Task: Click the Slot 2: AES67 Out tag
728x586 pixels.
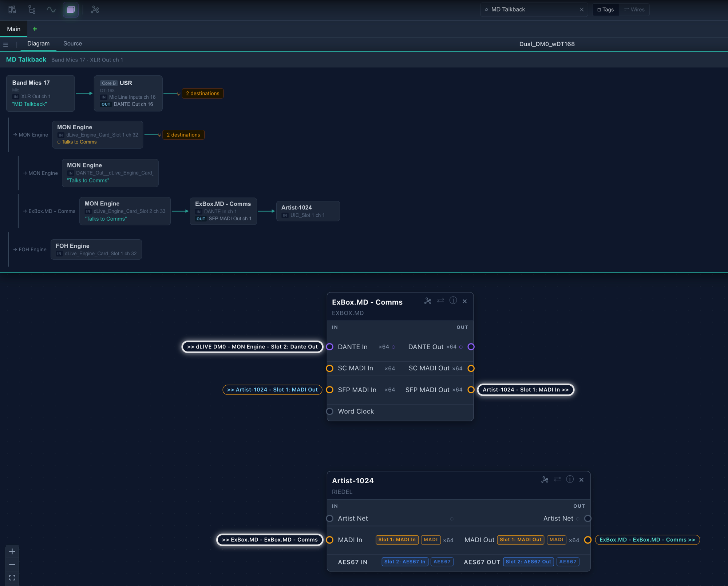Action: point(528,562)
